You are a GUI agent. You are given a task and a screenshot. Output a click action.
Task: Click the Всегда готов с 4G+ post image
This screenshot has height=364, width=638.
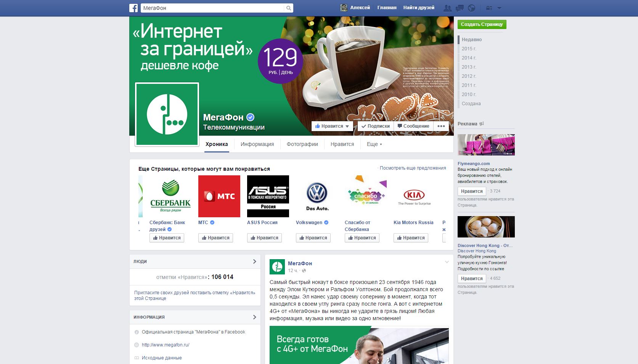coord(359,345)
